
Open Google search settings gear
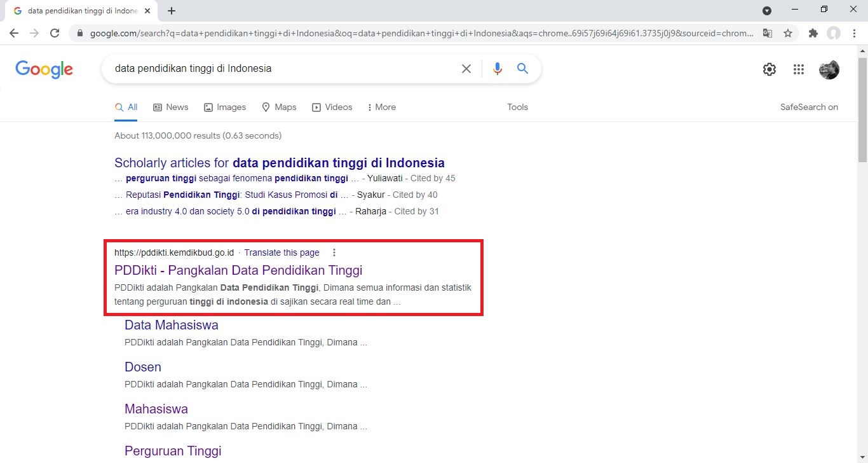(770, 69)
